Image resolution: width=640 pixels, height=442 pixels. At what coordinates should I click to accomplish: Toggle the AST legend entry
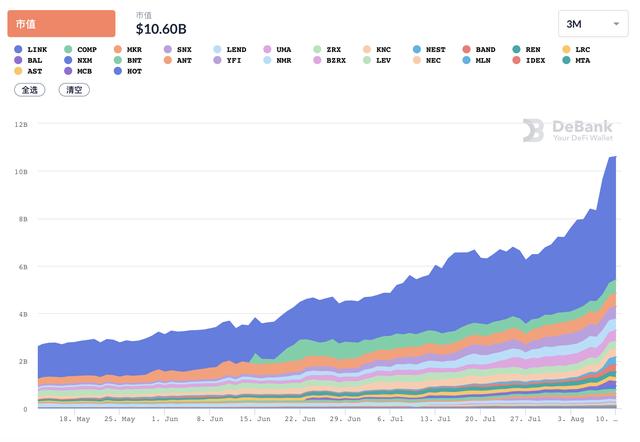pos(28,71)
